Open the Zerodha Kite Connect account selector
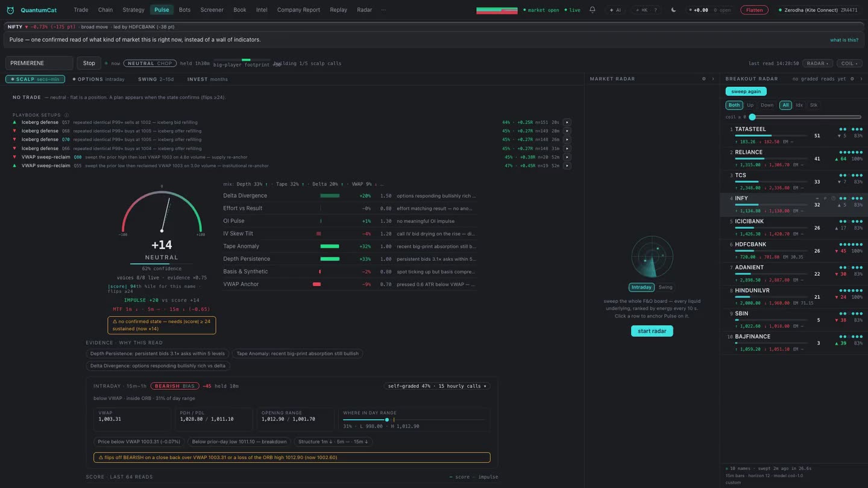868x488 pixels. pyautogui.click(x=818, y=10)
